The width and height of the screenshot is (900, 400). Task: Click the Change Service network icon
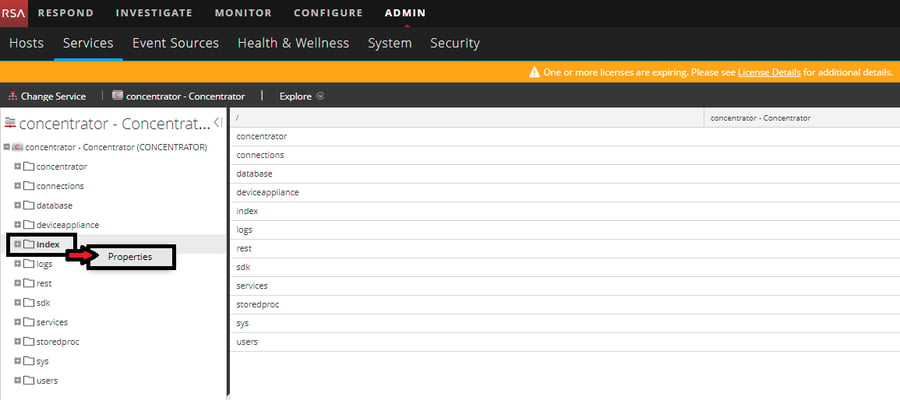pyautogui.click(x=13, y=96)
